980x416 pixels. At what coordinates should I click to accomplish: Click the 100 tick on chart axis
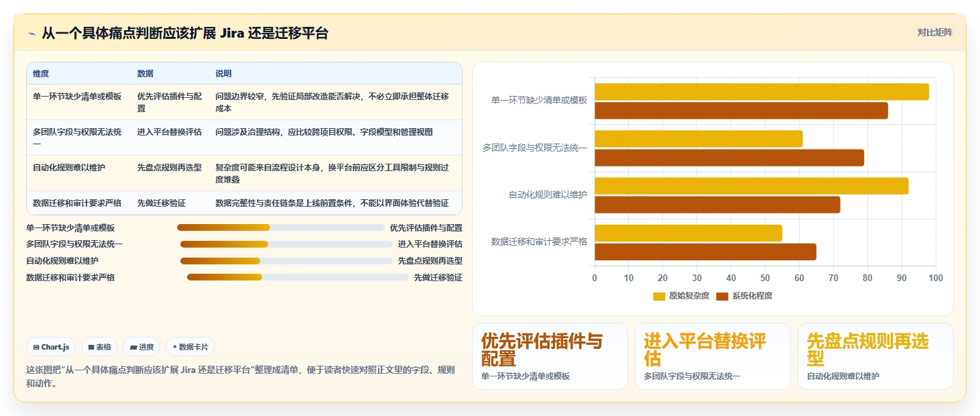[x=936, y=278]
